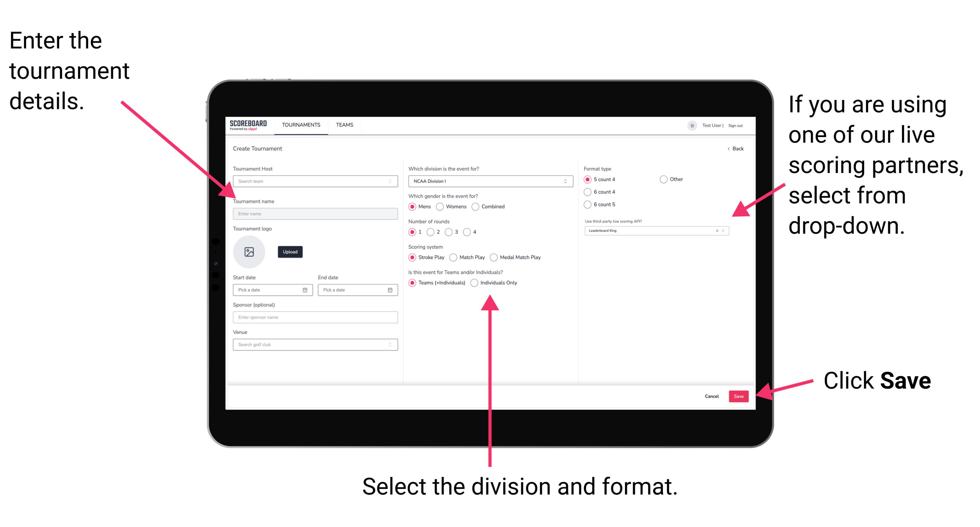Click the live scoring API clear icon
Screen dimensions: 980x527
tap(716, 230)
